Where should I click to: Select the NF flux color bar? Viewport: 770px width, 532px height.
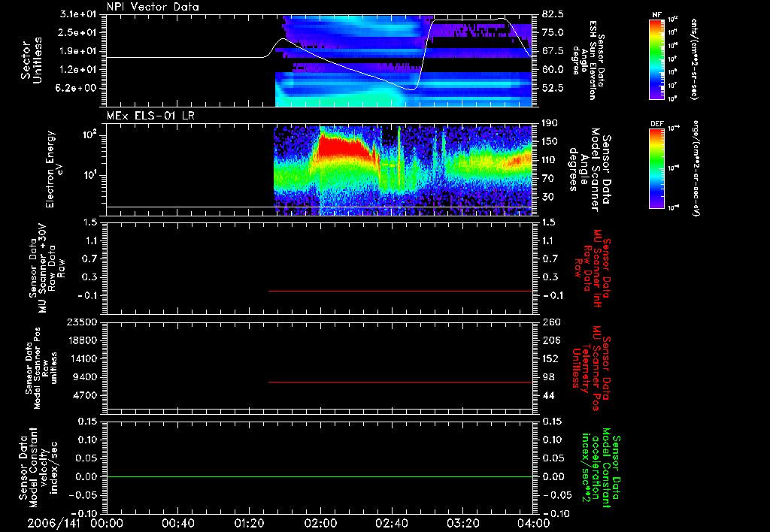click(x=656, y=59)
